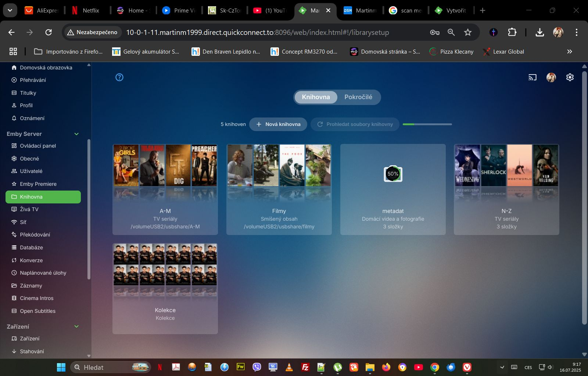Open Pizza Klecany bookmark
This screenshot has width=588, height=376.
pyautogui.click(x=452, y=52)
